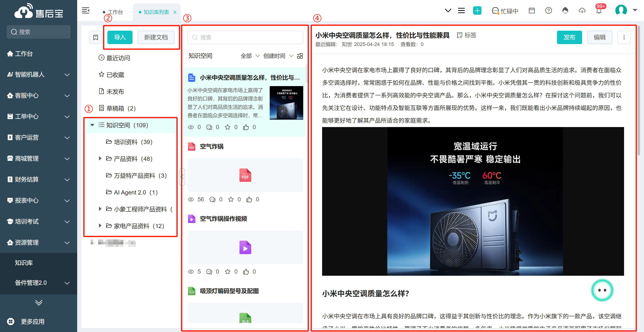
Task: Open the calendar icon in top bar
Action: coord(532,10)
